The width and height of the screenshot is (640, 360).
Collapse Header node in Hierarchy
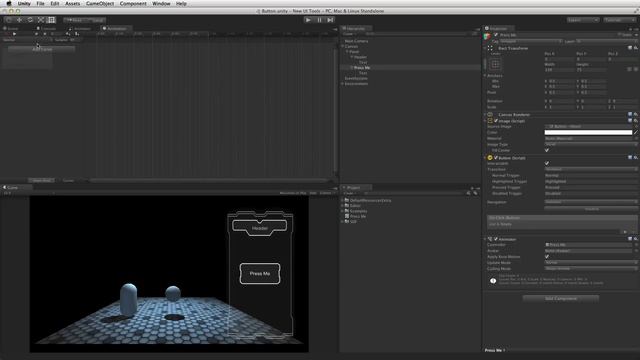click(x=352, y=57)
